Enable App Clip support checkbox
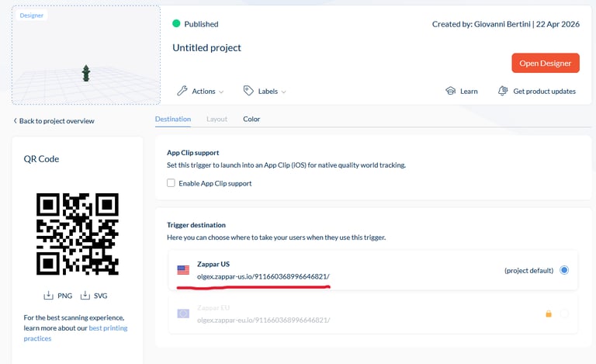 pyautogui.click(x=171, y=183)
